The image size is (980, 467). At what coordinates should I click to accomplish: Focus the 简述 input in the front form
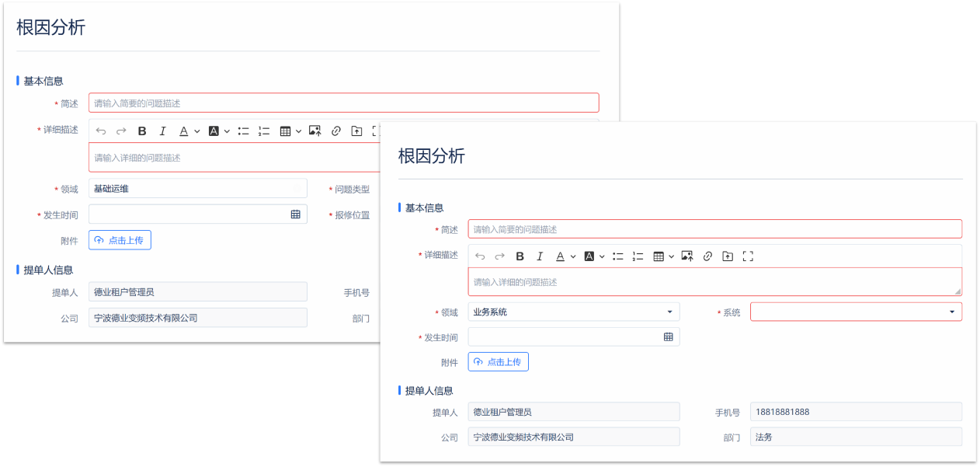[715, 229]
